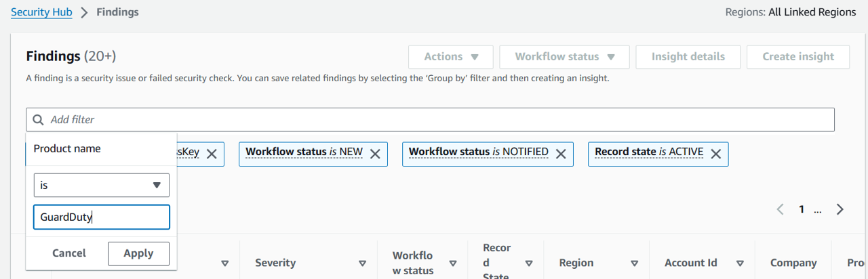Open the Workflow status dropdown button
868x279 pixels.
(x=564, y=57)
